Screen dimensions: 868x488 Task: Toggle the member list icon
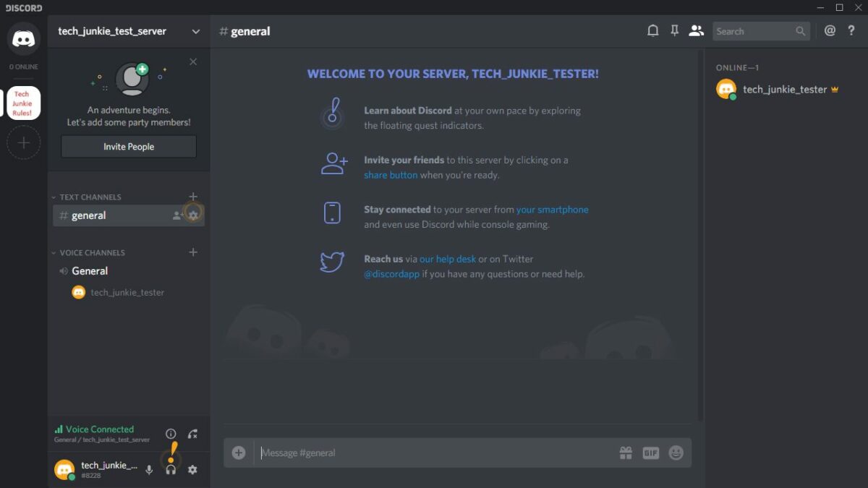(x=696, y=30)
